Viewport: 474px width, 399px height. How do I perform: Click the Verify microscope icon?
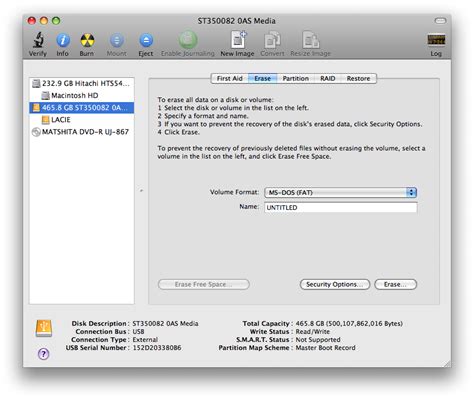[x=38, y=40]
